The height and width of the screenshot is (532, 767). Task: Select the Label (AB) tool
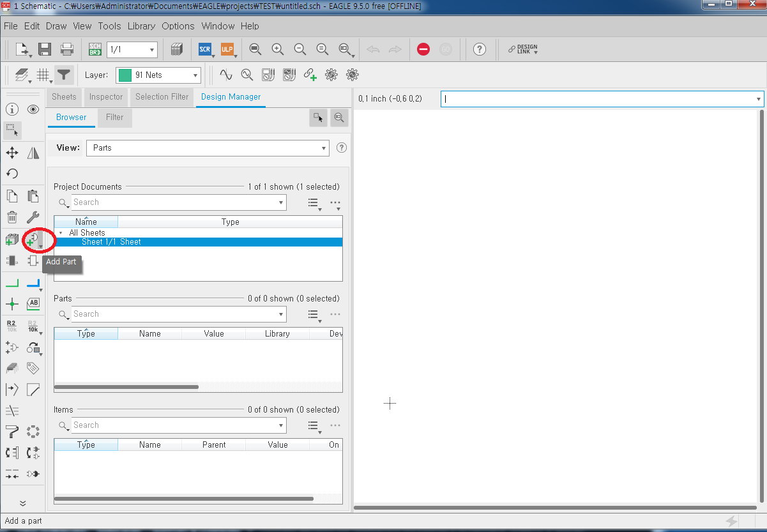pyautogui.click(x=33, y=304)
